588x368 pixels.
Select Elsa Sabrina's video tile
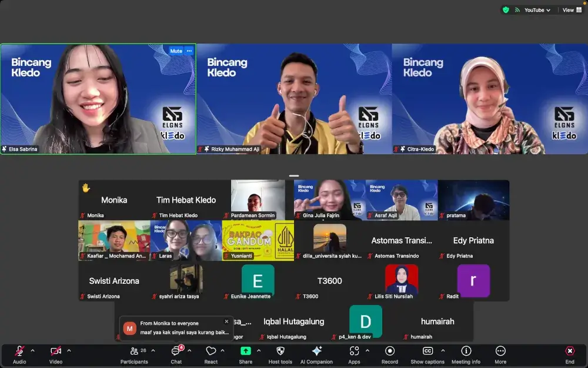pyautogui.click(x=98, y=99)
